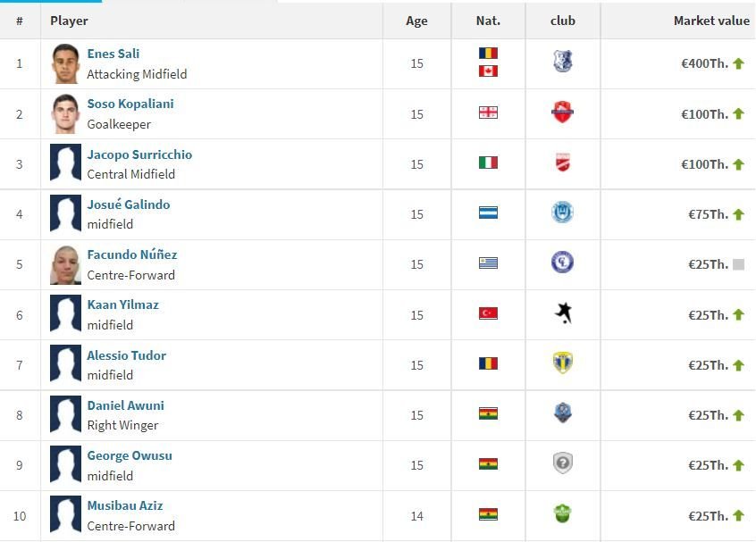
Task: Open Enes Sali's player profile link
Action: coord(113,54)
